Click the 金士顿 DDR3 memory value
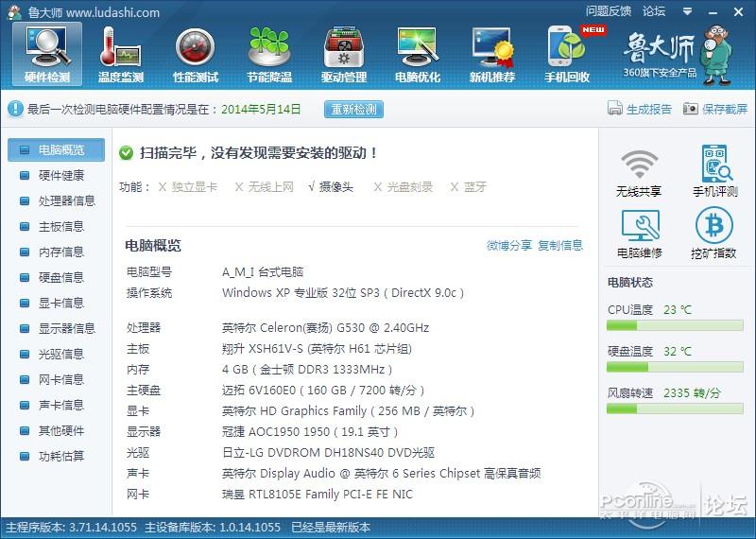This screenshot has height=539, width=756. (x=307, y=370)
